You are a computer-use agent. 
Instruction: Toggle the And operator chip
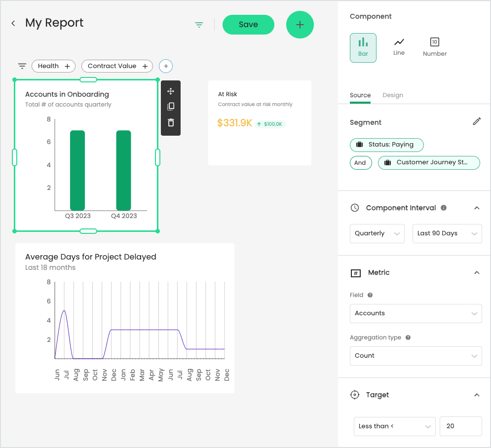(x=361, y=163)
